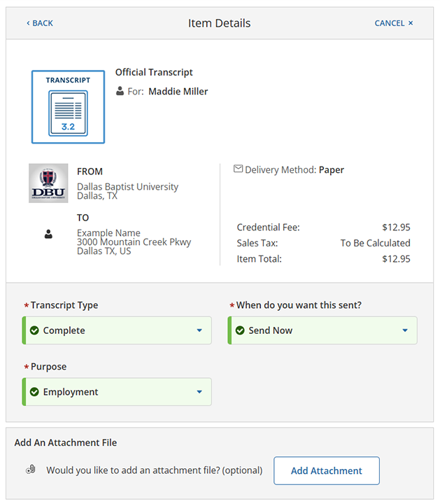Click the Item Total amount $12.95

(x=396, y=259)
